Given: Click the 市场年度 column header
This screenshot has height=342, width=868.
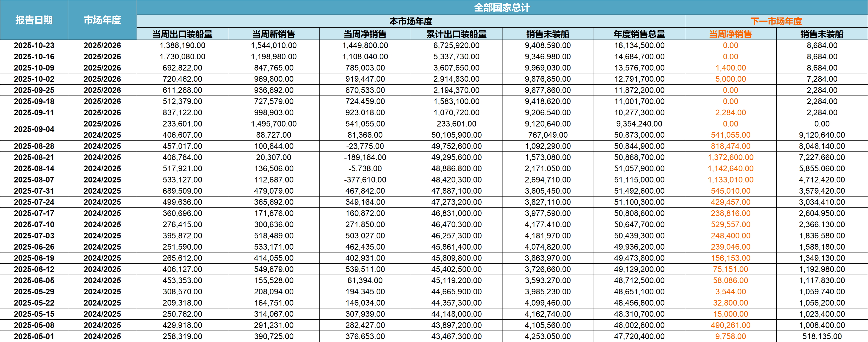Looking at the screenshot, I should pyautogui.click(x=102, y=20).
